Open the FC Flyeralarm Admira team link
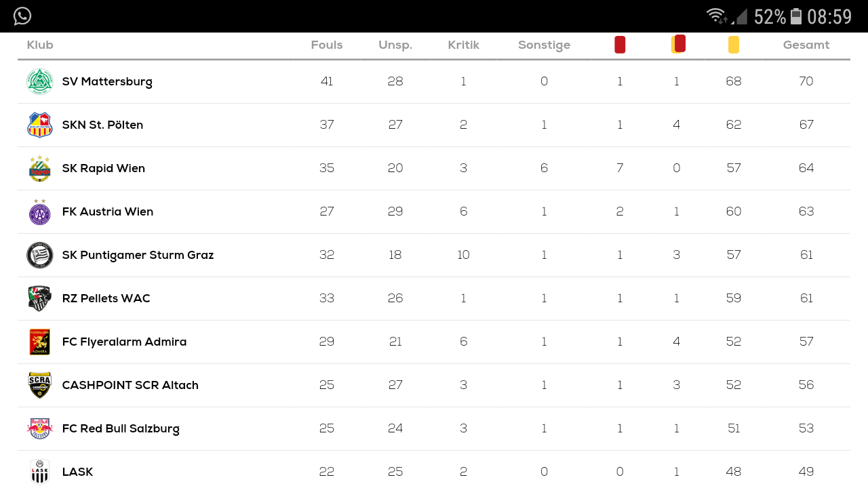Viewport: 868px width, 488px height. pyautogui.click(x=124, y=342)
